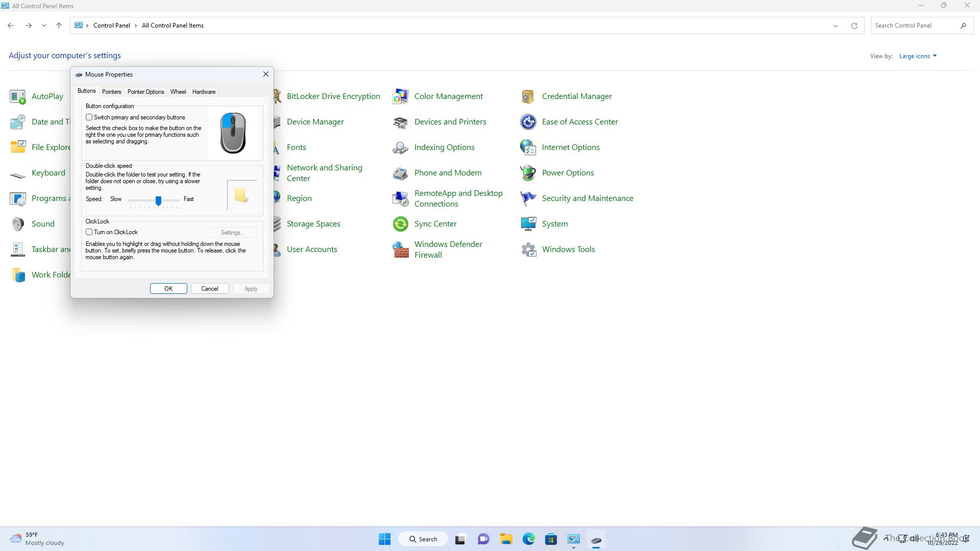Switch to the Pointers tab
The width and height of the screenshot is (980, 551).
111,92
